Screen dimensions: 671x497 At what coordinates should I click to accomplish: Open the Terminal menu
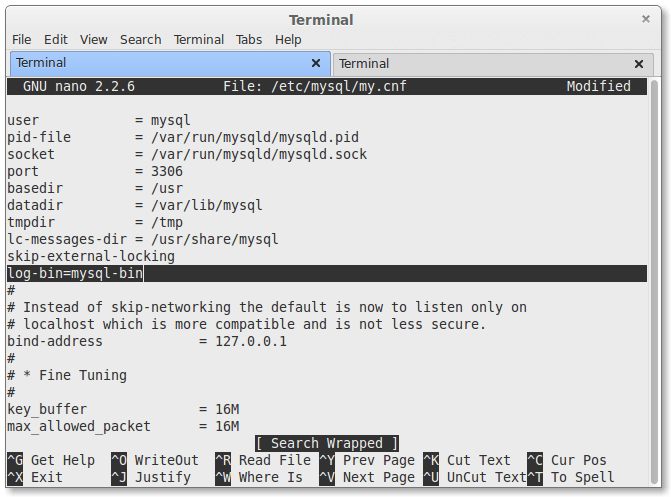pos(199,39)
